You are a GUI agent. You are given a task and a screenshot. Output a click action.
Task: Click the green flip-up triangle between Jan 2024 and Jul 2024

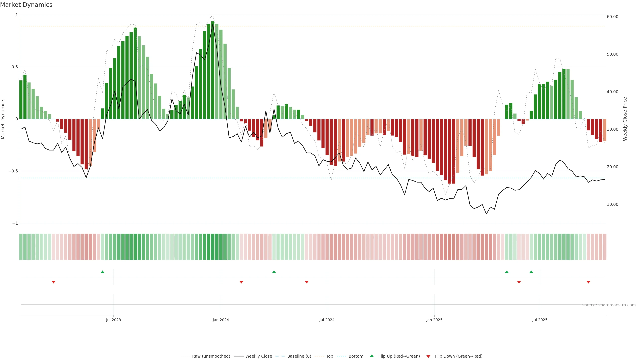[x=274, y=272]
